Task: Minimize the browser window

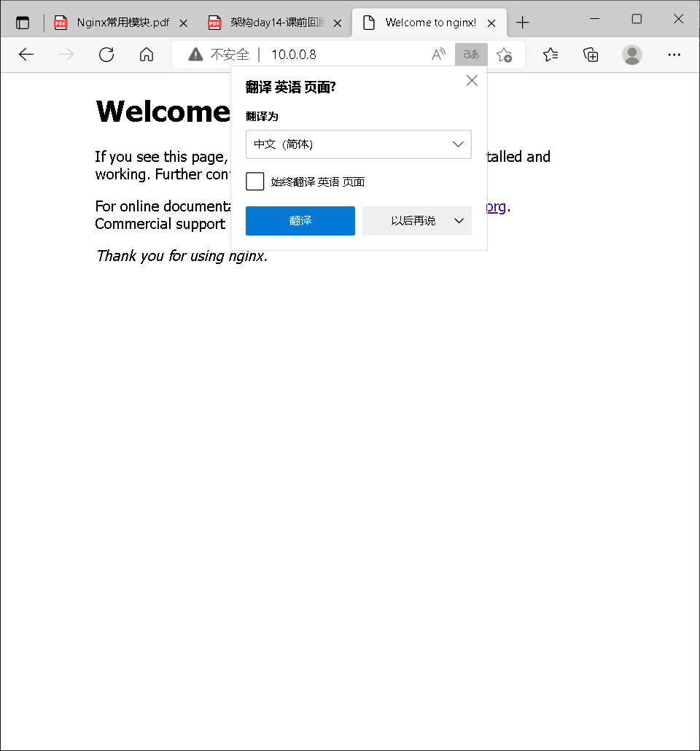Action: 594,19
